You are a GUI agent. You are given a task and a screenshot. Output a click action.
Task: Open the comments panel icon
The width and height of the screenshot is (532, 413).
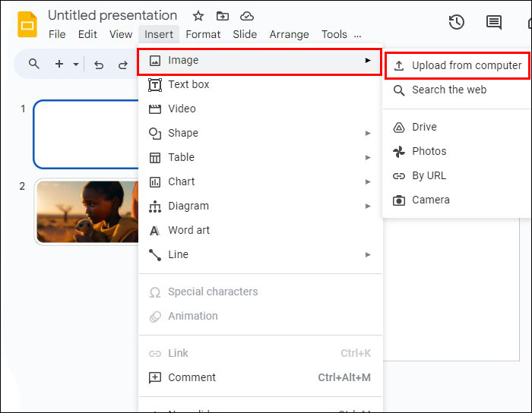[x=494, y=22]
